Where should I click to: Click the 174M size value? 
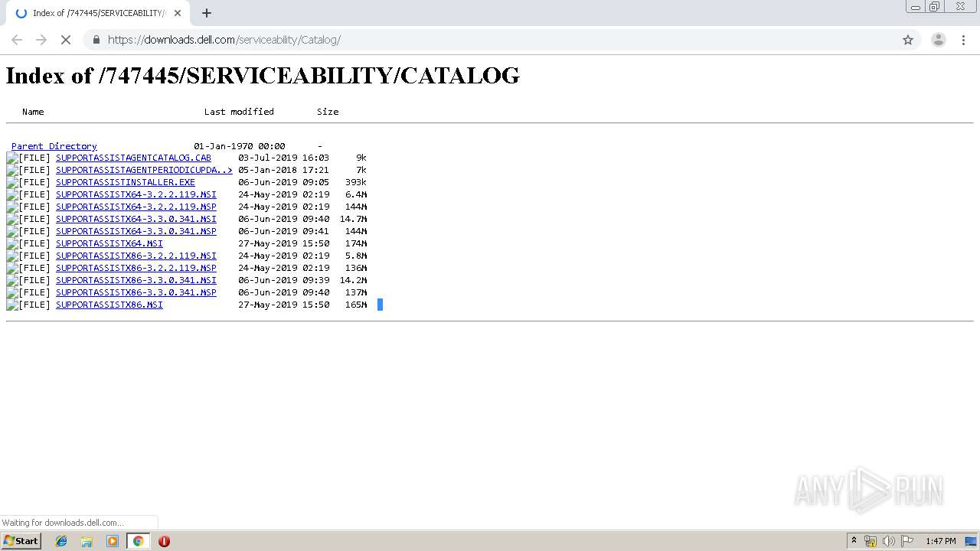tap(355, 244)
